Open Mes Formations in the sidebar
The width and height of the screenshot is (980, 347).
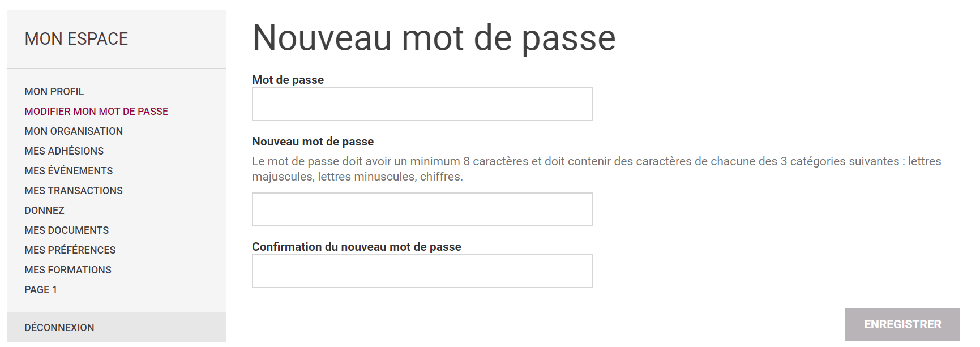coord(68,270)
